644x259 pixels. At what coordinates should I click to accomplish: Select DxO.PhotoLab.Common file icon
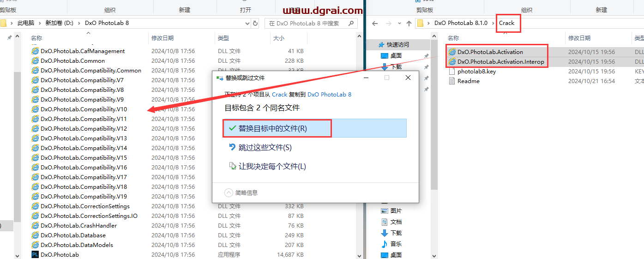pos(35,60)
